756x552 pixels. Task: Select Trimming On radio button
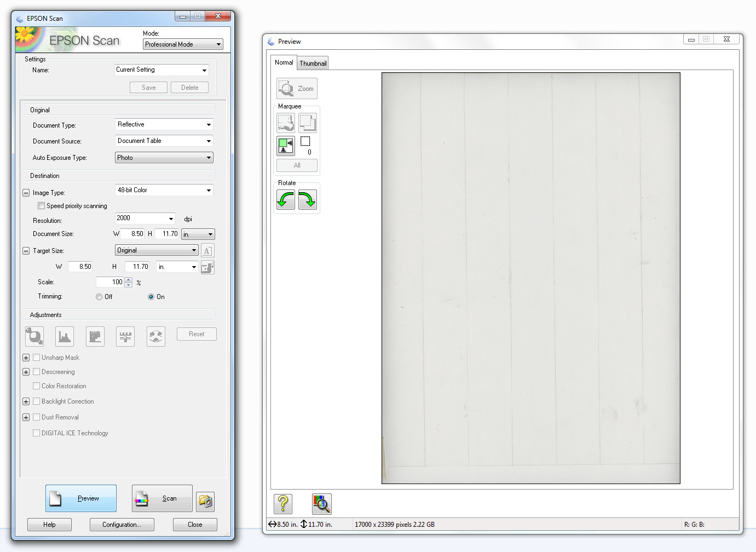pyautogui.click(x=151, y=297)
